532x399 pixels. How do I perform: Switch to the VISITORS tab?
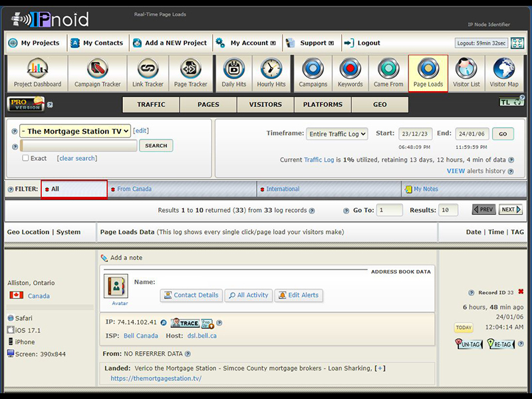[265, 104]
